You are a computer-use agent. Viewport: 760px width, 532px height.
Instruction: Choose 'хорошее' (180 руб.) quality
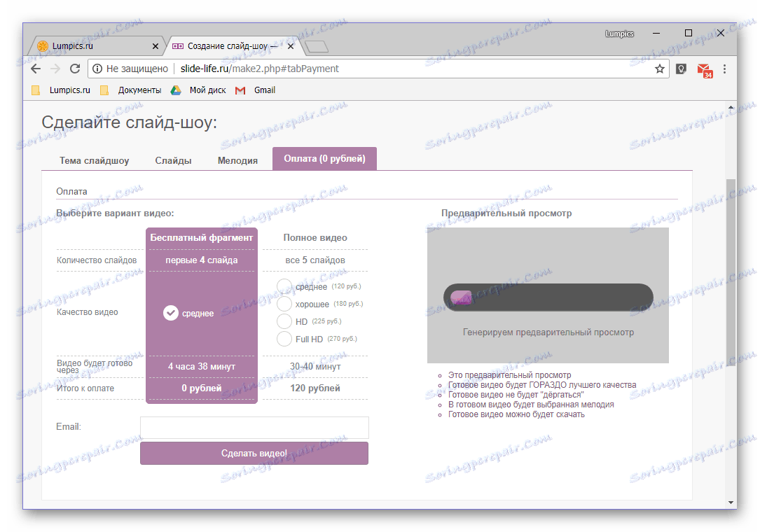pos(284,304)
